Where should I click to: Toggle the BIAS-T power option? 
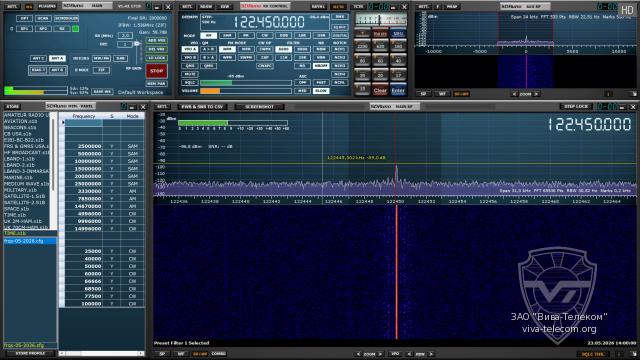click(x=38, y=70)
